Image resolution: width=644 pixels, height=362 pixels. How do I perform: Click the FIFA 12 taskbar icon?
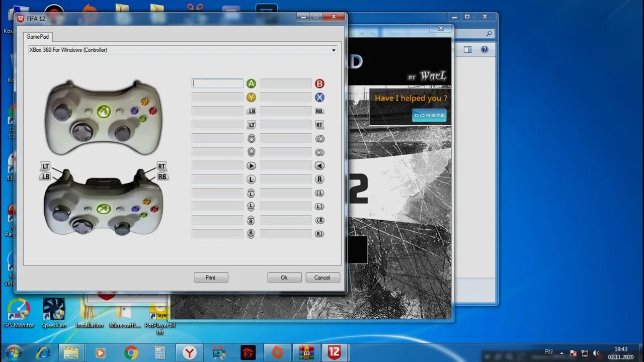click(x=335, y=353)
